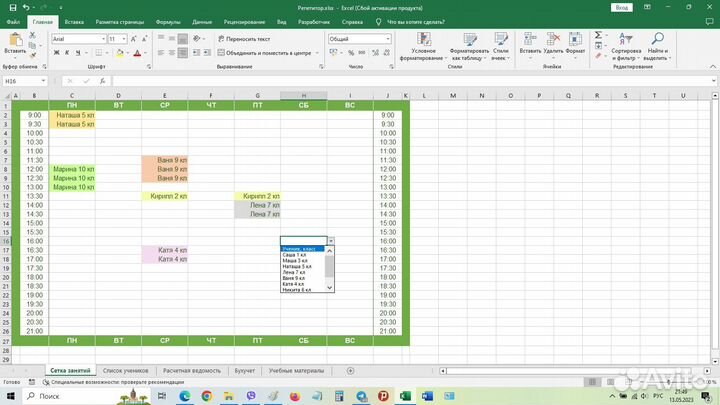Image resolution: width=720 pixels, height=405 pixels.
Task: Switch to the Формулы ribbon tab
Action: pyautogui.click(x=168, y=22)
